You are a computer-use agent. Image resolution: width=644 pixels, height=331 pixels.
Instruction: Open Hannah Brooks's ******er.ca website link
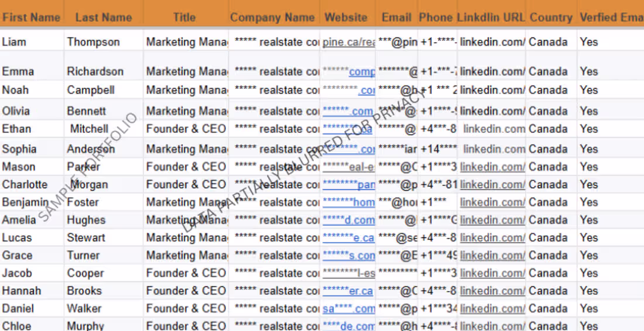(348, 291)
